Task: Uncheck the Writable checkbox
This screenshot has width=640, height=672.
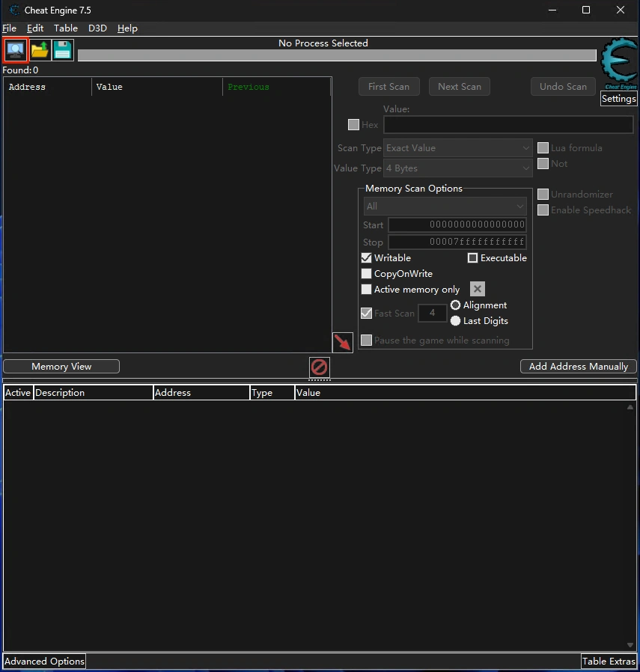Action: pyautogui.click(x=367, y=258)
